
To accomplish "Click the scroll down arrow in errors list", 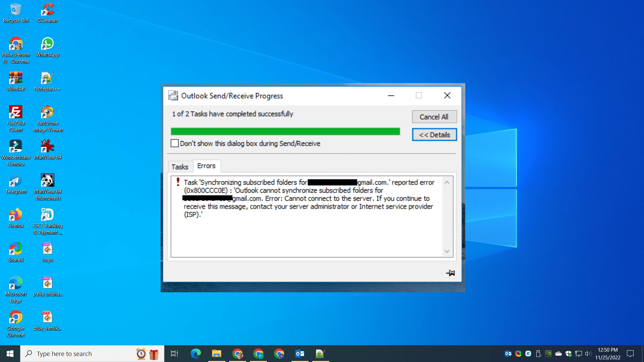I will 447,251.
